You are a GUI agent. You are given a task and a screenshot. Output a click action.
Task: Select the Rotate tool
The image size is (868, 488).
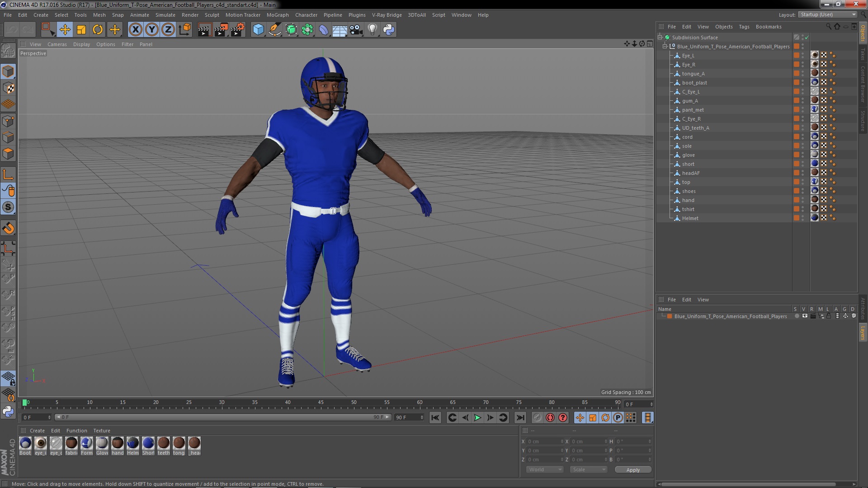[x=98, y=30]
